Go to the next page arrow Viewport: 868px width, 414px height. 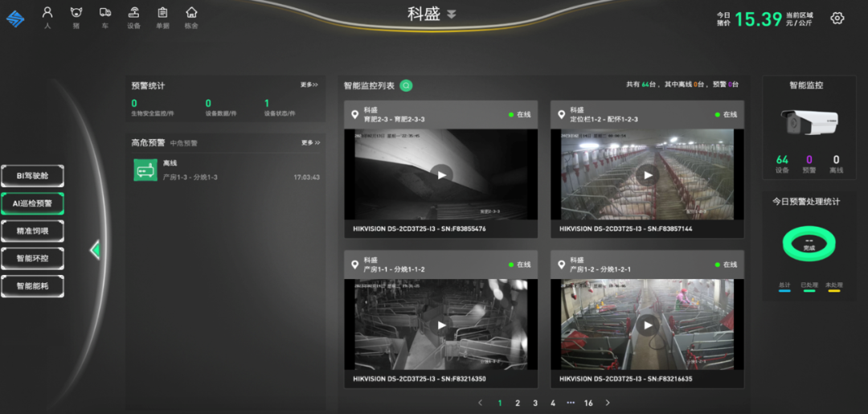point(608,403)
